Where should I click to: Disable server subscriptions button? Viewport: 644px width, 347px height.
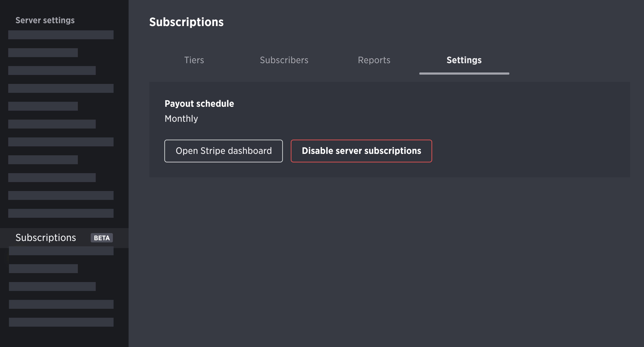pyautogui.click(x=361, y=150)
